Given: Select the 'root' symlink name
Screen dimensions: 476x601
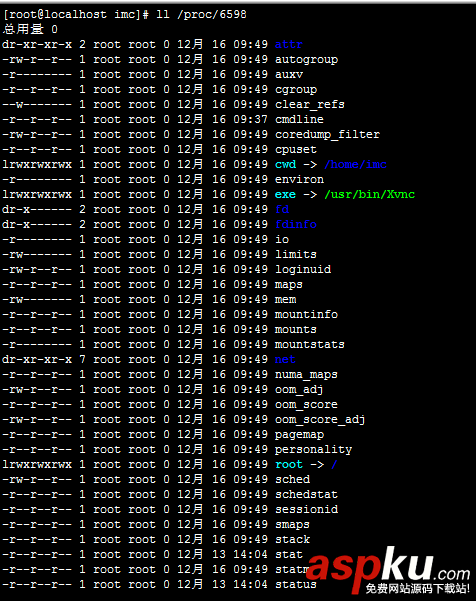Looking at the screenshot, I should click(289, 465).
